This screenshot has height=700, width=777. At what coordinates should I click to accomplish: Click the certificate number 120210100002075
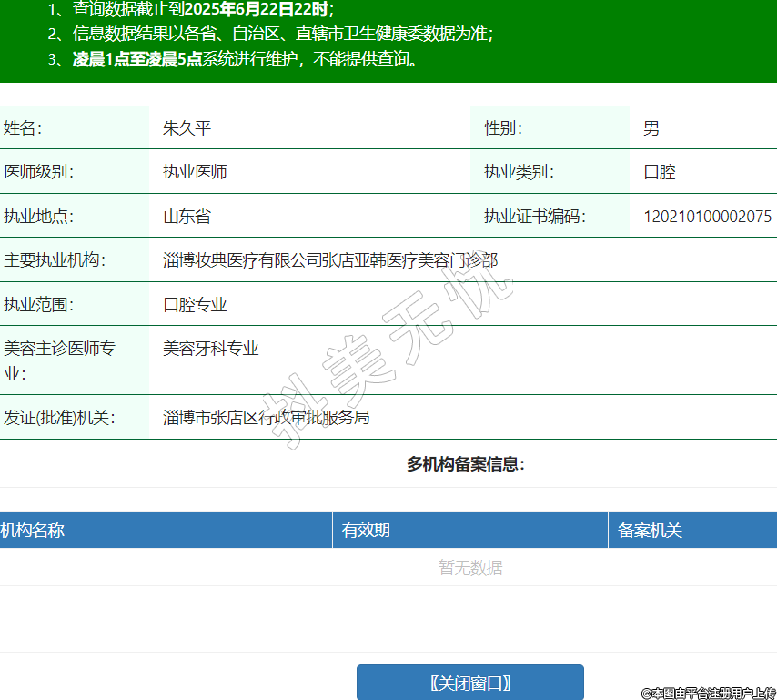(x=707, y=217)
